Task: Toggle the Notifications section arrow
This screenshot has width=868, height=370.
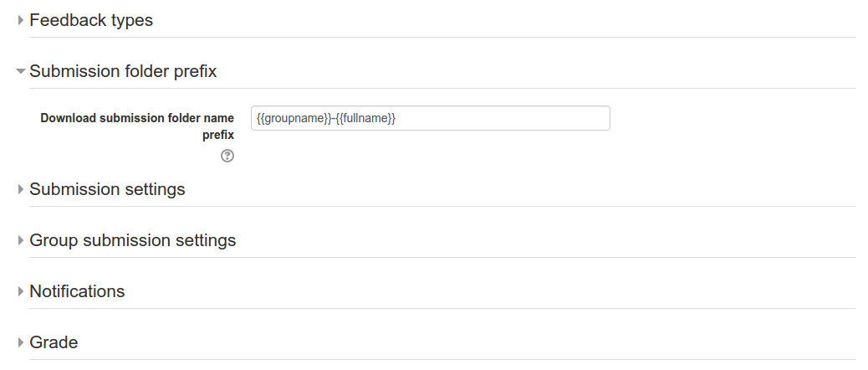Action: coord(21,291)
